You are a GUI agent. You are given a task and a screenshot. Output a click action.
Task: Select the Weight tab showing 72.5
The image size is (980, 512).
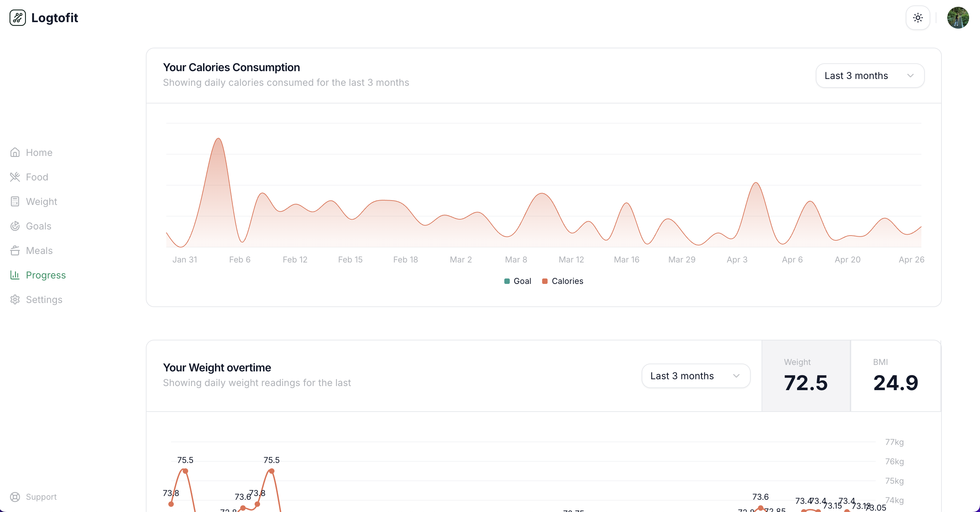click(806, 376)
